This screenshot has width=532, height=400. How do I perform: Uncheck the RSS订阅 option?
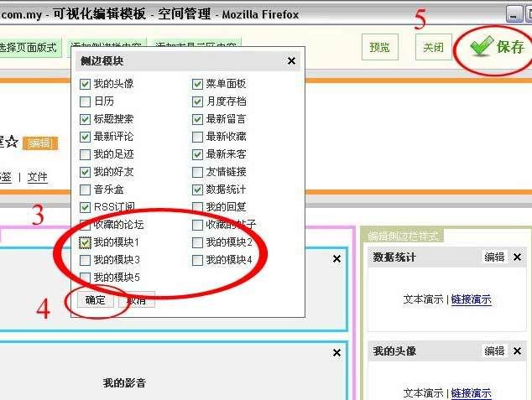(85, 207)
